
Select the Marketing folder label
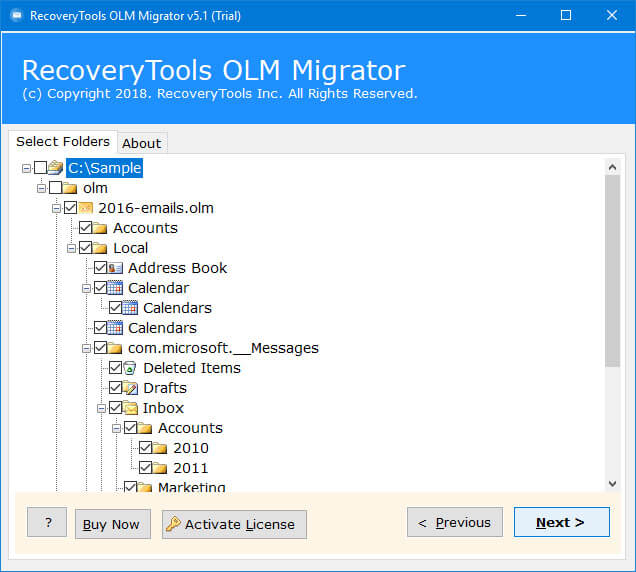coord(191,486)
